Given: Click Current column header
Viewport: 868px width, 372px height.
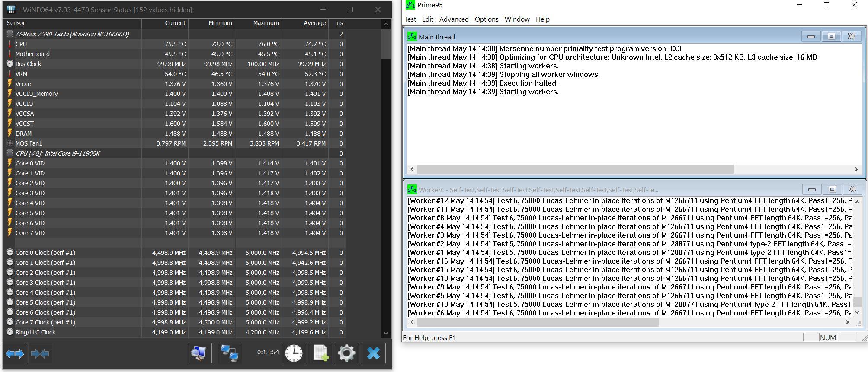Looking at the screenshot, I should point(165,23).
